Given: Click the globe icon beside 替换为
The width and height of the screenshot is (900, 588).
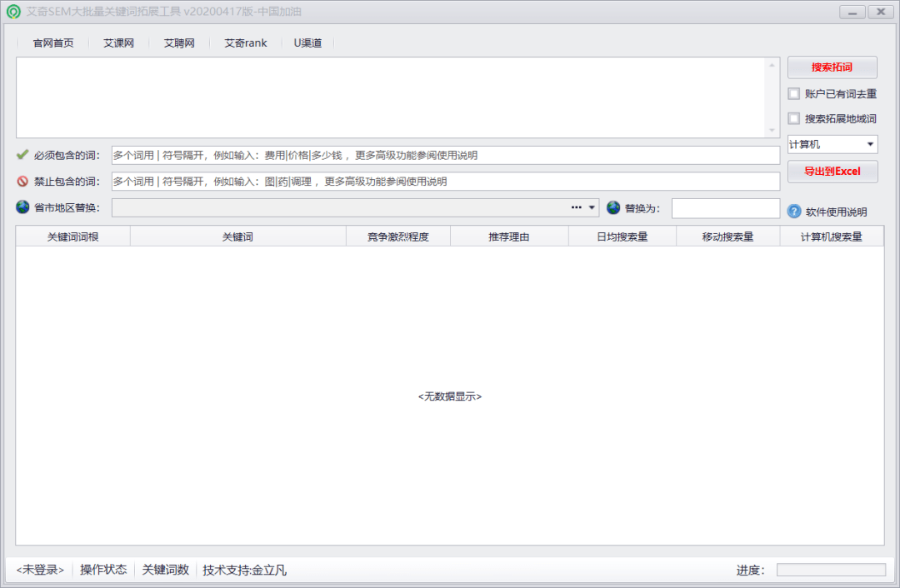Looking at the screenshot, I should (613, 207).
